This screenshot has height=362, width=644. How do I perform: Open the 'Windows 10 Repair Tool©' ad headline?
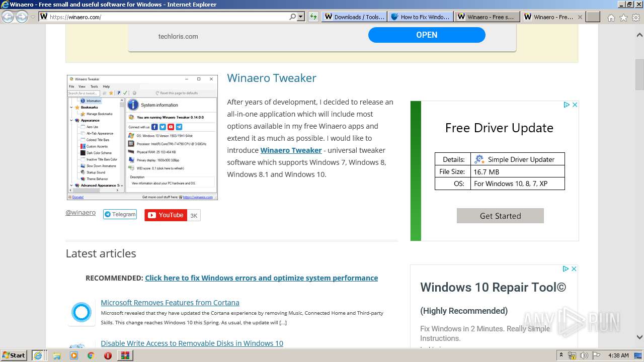[493, 287]
